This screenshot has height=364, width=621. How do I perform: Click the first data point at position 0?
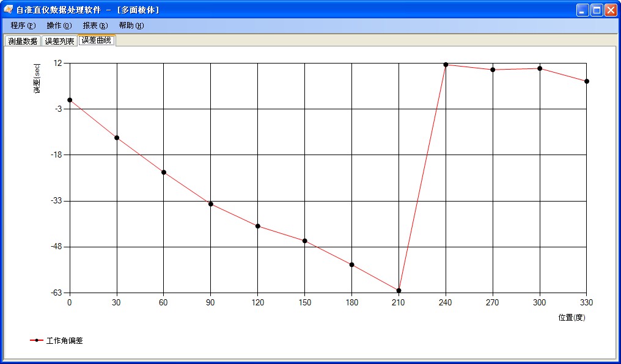tap(69, 99)
